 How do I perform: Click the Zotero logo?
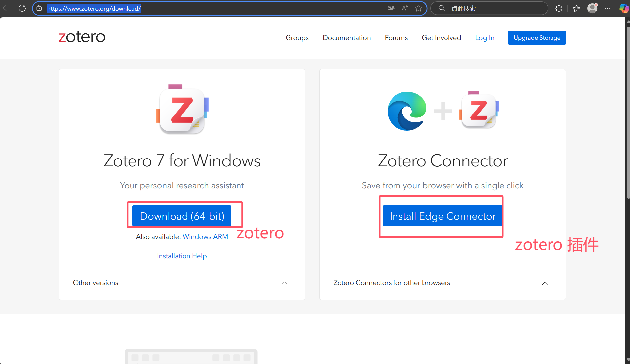(81, 37)
